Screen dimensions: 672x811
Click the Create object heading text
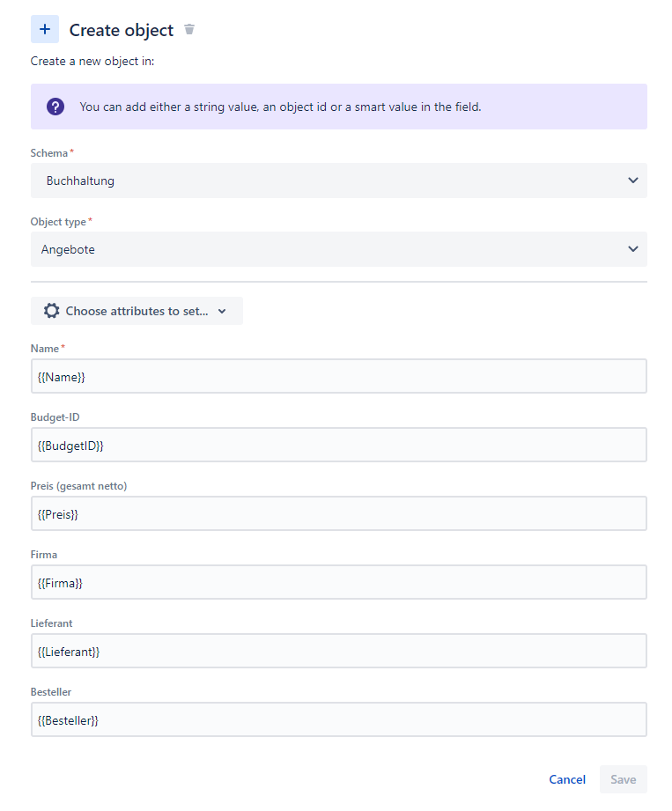tap(122, 31)
